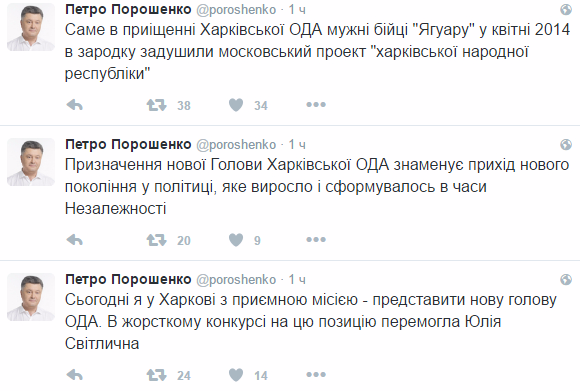Open more options on the "харківської народної республіки" tweet

pyautogui.click(x=316, y=105)
